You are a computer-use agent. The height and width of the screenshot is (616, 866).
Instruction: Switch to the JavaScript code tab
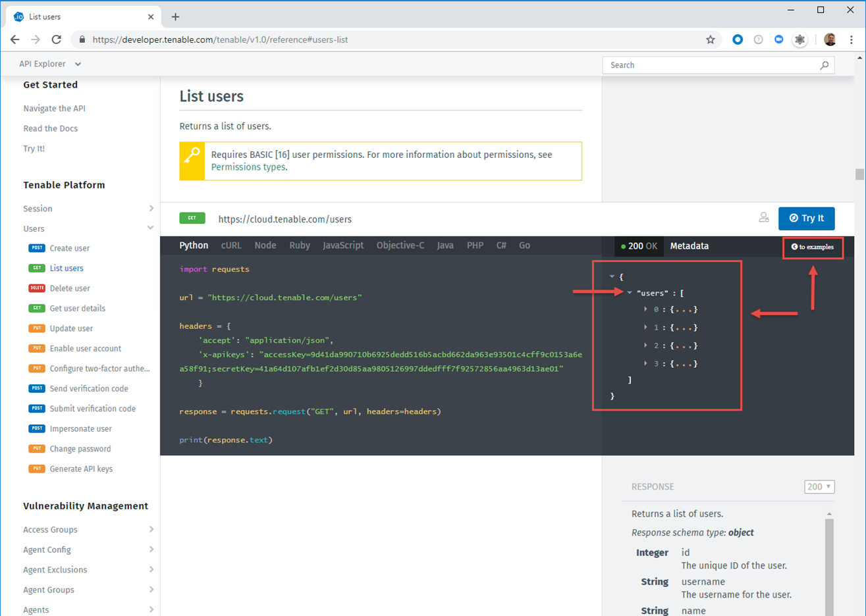[x=343, y=245]
